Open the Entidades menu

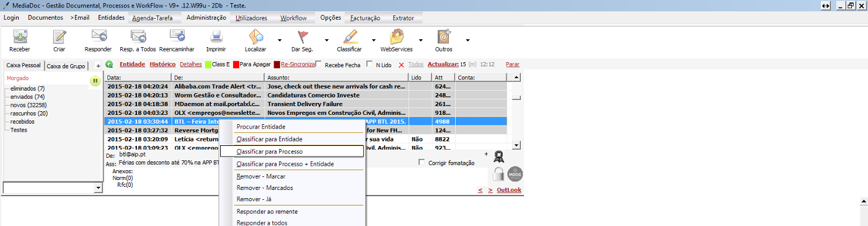coord(111,17)
